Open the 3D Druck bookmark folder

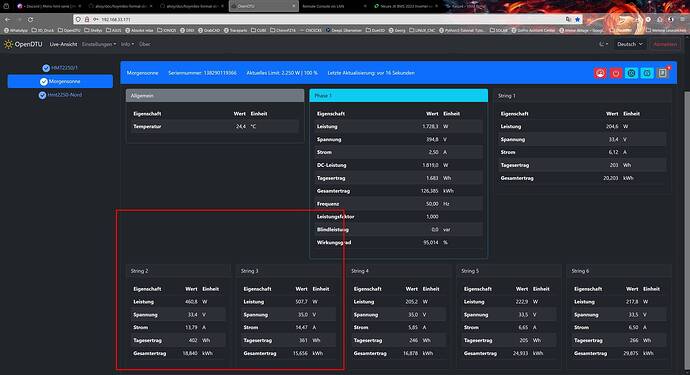(44, 30)
